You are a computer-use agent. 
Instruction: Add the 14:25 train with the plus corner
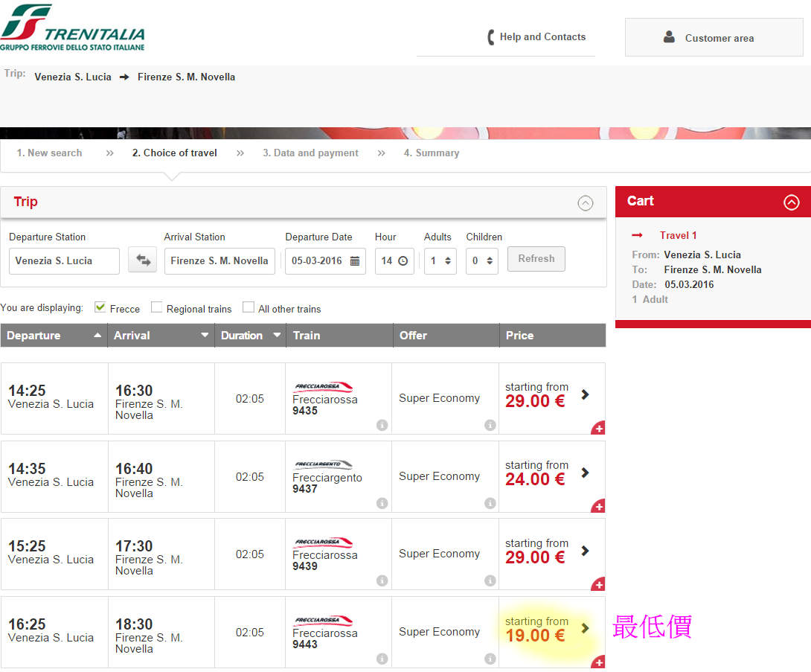[599, 429]
